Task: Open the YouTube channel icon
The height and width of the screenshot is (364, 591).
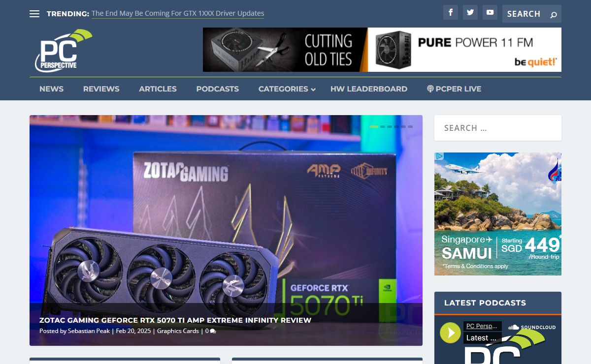Action: pos(490,12)
